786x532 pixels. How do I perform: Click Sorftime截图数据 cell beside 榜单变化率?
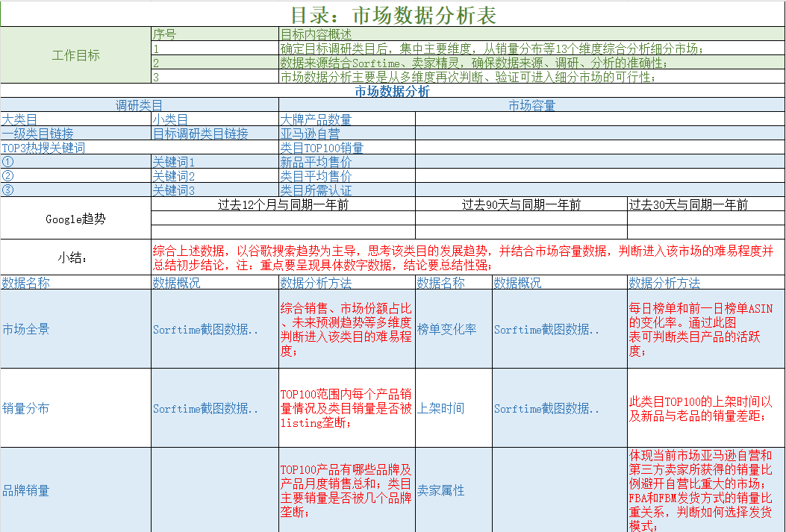[559, 328]
